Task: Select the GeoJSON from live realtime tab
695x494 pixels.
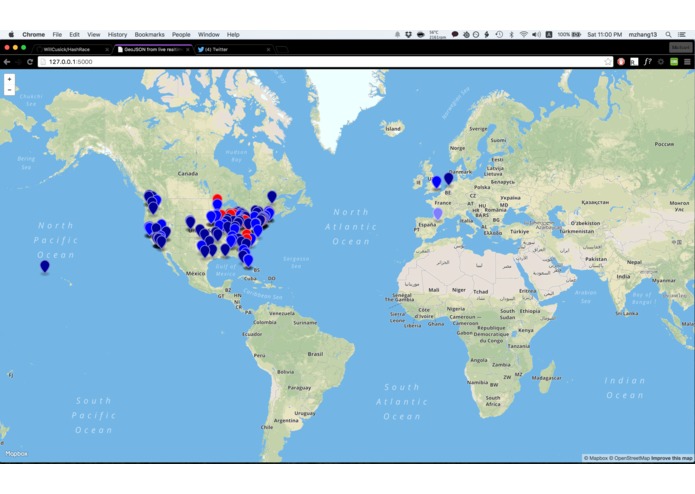Action: coord(153,50)
